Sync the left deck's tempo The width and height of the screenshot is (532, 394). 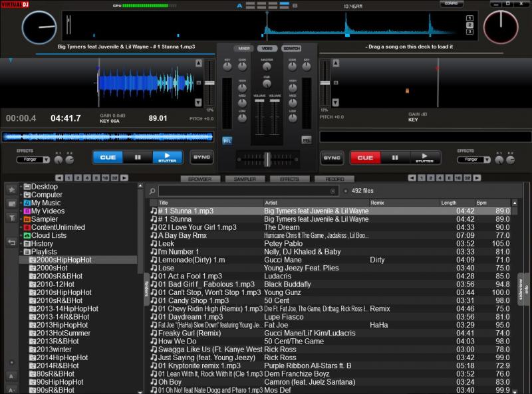[x=201, y=157]
